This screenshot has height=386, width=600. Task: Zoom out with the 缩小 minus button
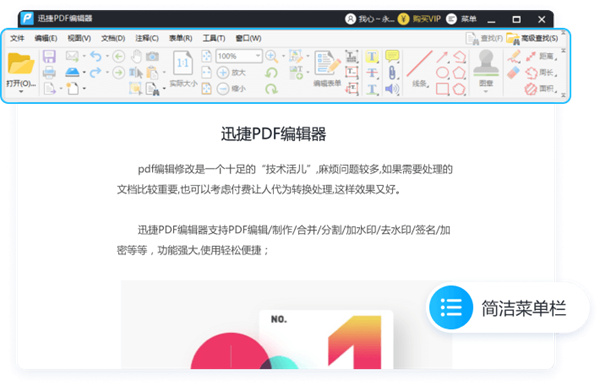coord(231,89)
